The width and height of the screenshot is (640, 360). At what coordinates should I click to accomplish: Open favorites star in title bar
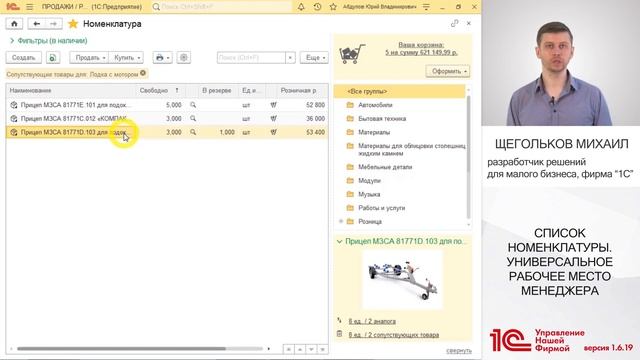tap(333, 7)
